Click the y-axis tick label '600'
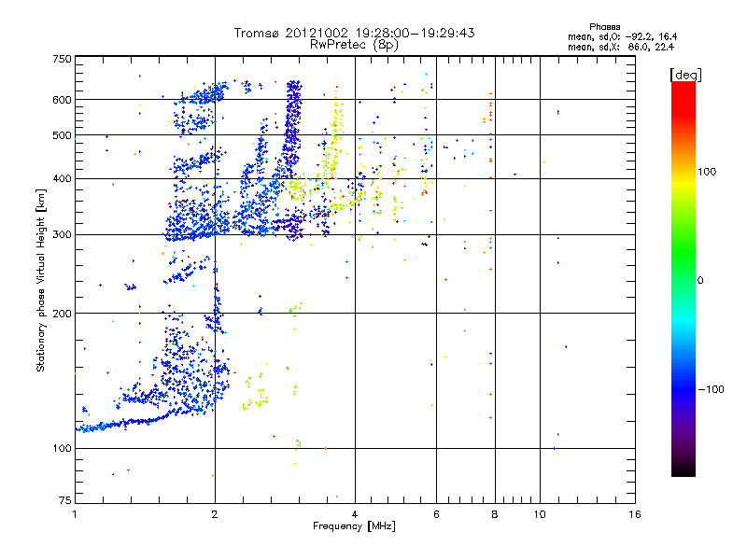The image size is (747, 560). click(63, 100)
